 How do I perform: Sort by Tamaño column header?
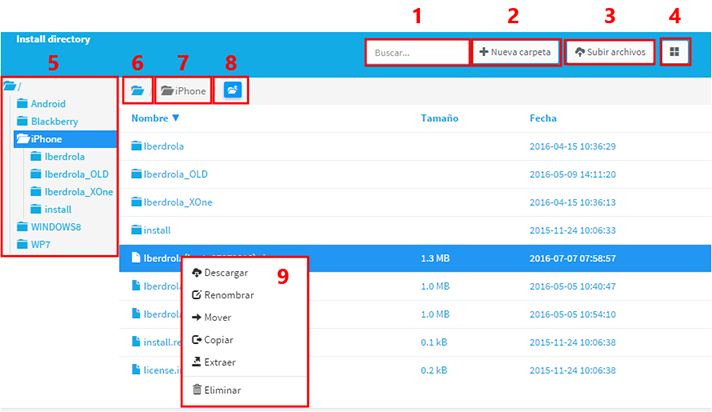439,118
